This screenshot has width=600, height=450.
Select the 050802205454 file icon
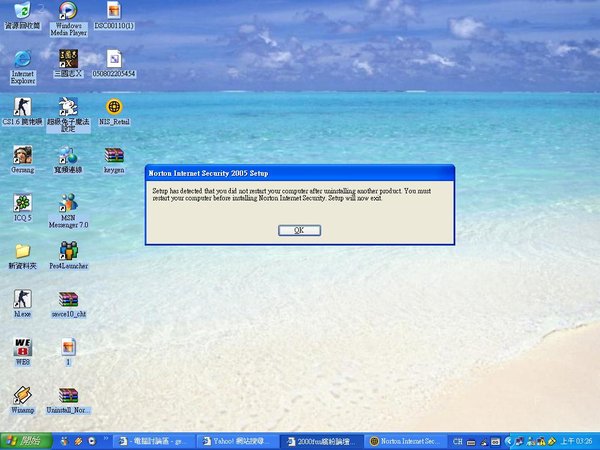114,59
